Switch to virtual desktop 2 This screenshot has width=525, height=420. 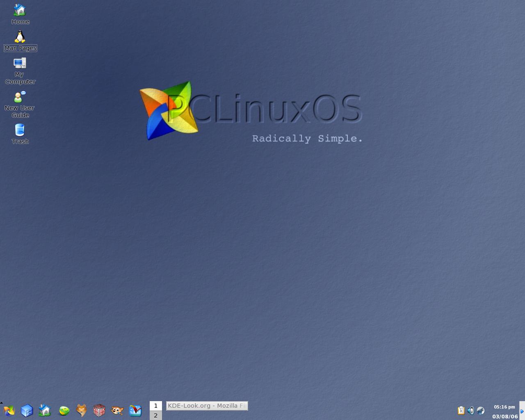point(155,415)
